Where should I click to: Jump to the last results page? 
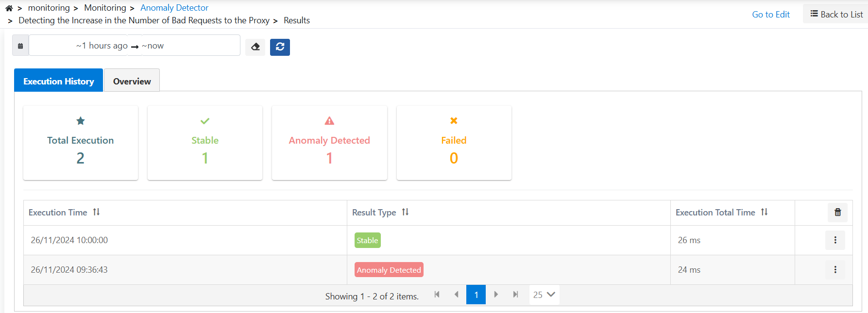tap(515, 295)
